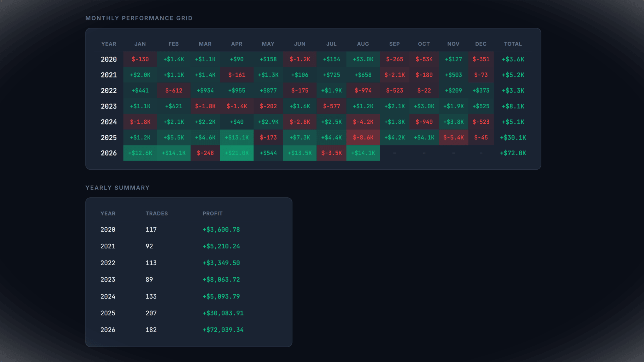Select 2026 profit +$72,039.34 in Yearly Summary
The height and width of the screenshot is (362, 644).
pyautogui.click(x=223, y=330)
